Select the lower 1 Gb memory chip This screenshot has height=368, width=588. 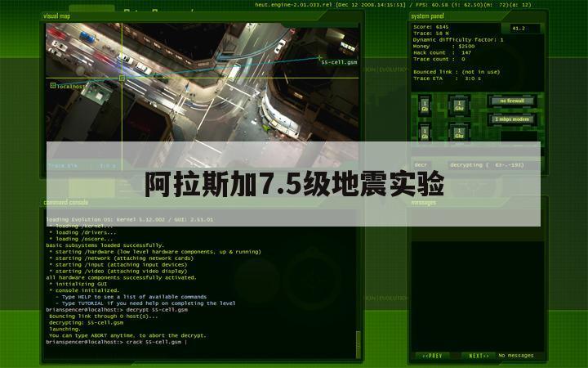425,133
